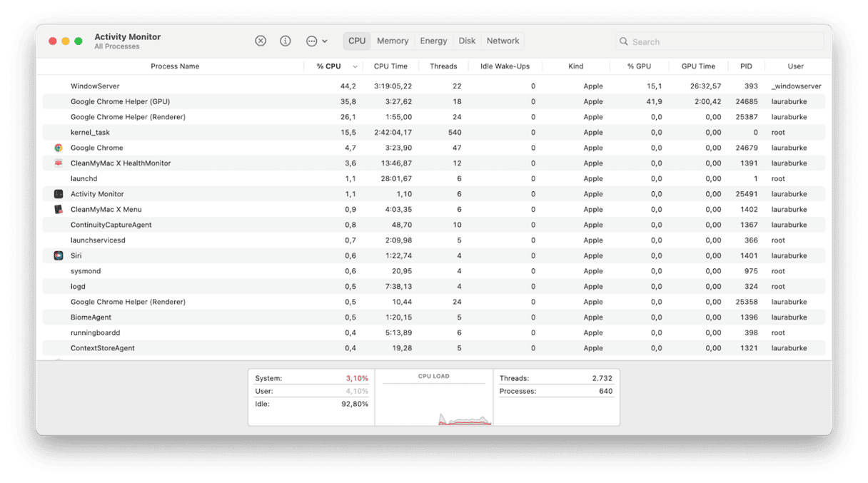
Task: Select the Energy tab
Action: (433, 41)
